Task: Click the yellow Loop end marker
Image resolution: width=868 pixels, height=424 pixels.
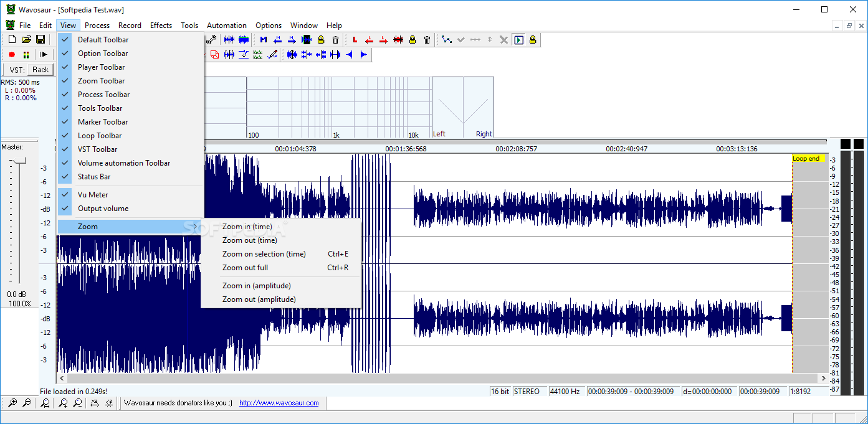Action: 808,158
